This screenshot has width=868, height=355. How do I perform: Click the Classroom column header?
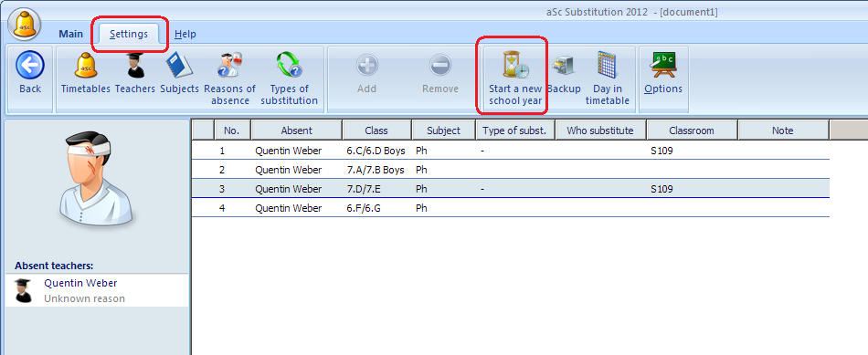[692, 131]
